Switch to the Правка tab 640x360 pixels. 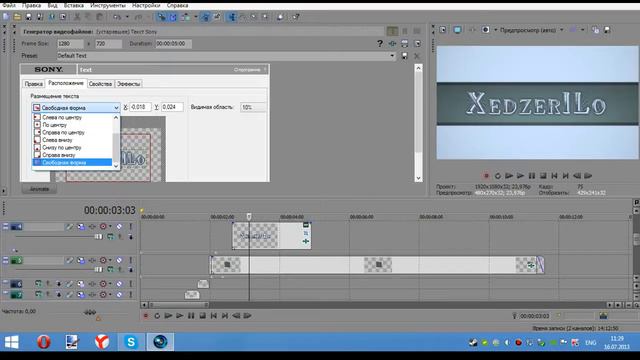(33, 84)
